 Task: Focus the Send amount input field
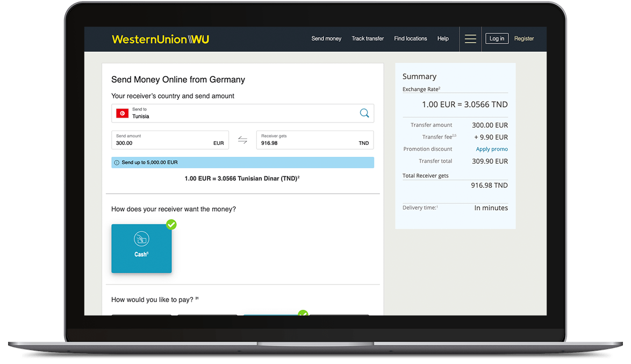point(161,143)
